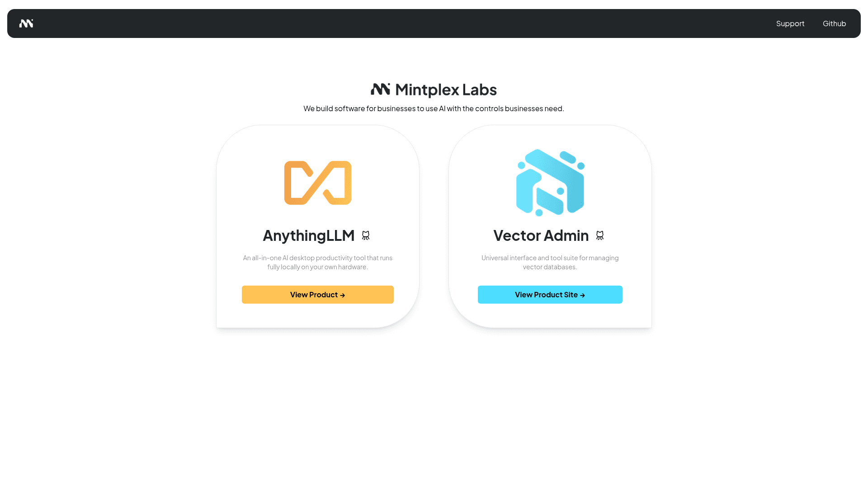868x488 pixels.
Task: Click the Vector Admin heading text
Action: pyautogui.click(x=541, y=235)
